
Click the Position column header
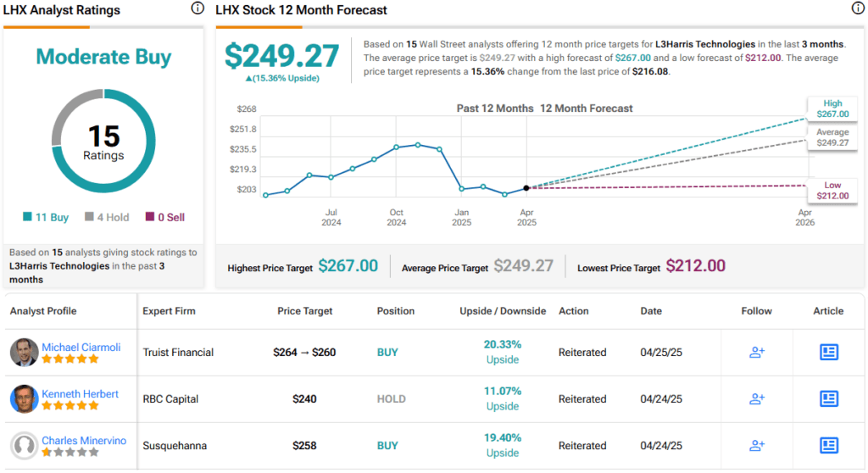pyautogui.click(x=396, y=311)
